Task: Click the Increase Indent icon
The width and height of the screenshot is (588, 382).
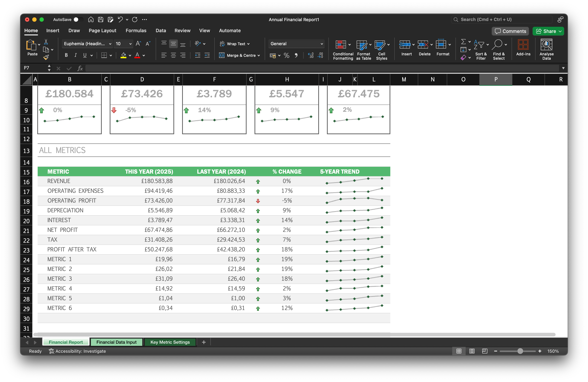Action: [x=207, y=55]
